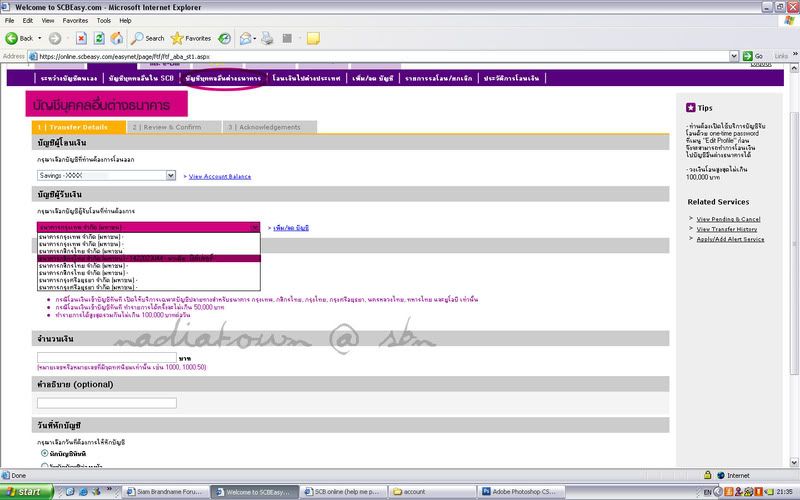Image resolution: width=800 pixels, height=500 pixels.
Task: Switch to Transfer Details step tab
Action: pos(79,127)
